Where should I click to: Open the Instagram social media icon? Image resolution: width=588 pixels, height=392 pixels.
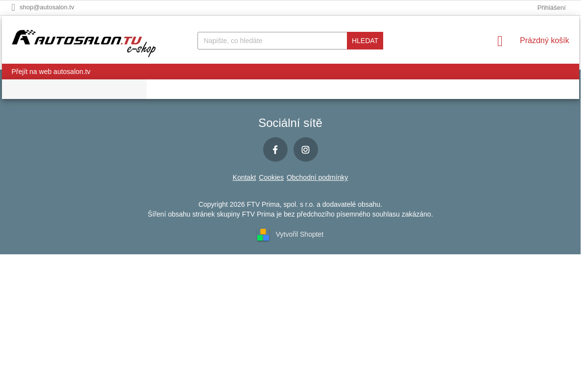click(305, 149)
